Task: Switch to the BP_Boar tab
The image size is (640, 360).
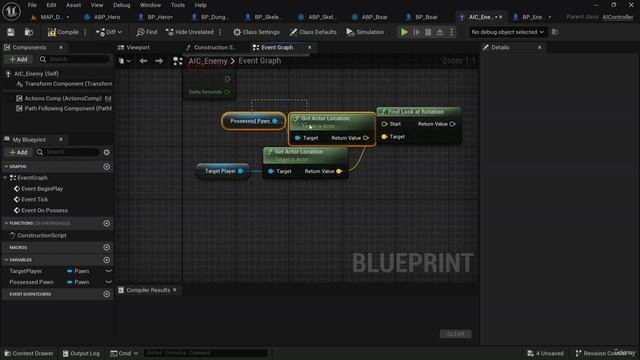Action: click(422, 17)
